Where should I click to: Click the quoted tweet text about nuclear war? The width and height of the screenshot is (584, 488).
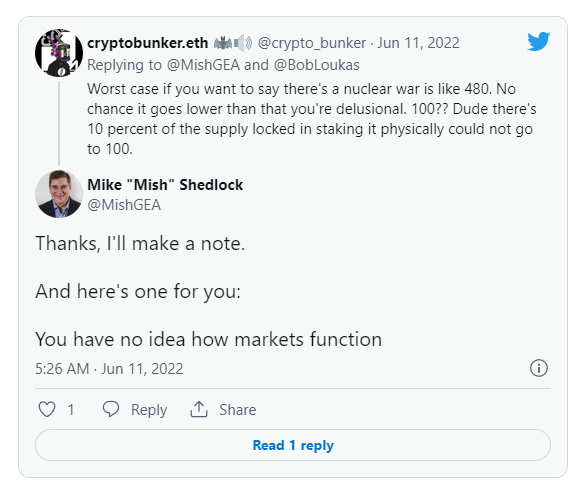tap(312, 119)
